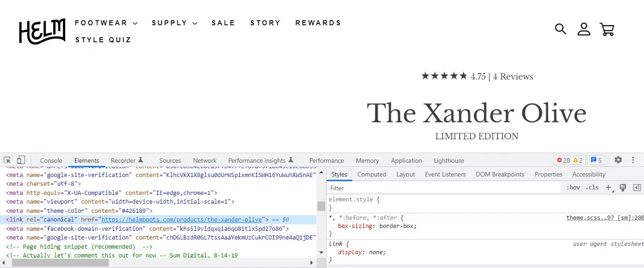The image size is (644, 268).
Task: Select the inspect element cursor tool
Action: tap(7, 159)
